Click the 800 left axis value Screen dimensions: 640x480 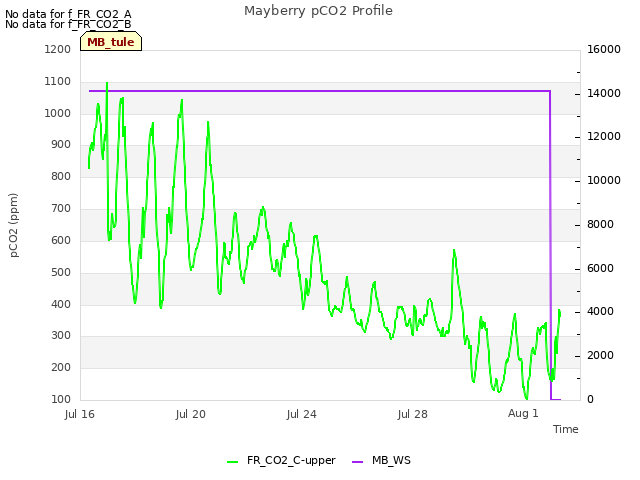[x=61, y=177]
